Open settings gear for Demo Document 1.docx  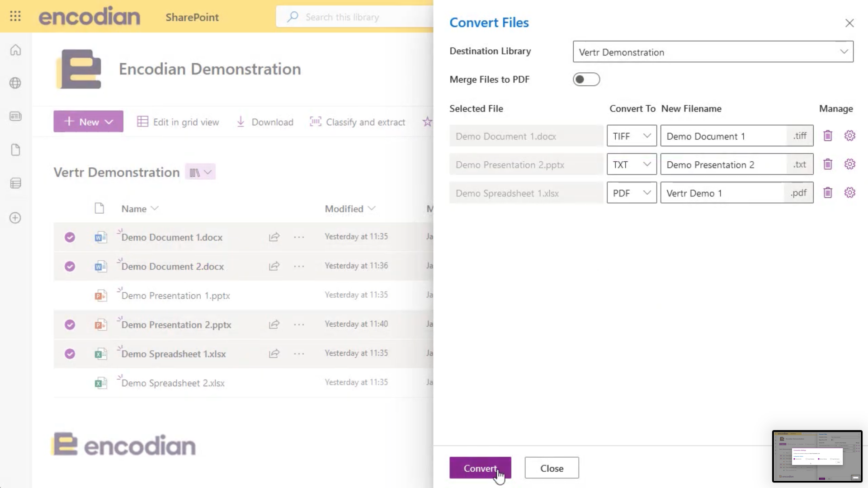tap(850, 136)
